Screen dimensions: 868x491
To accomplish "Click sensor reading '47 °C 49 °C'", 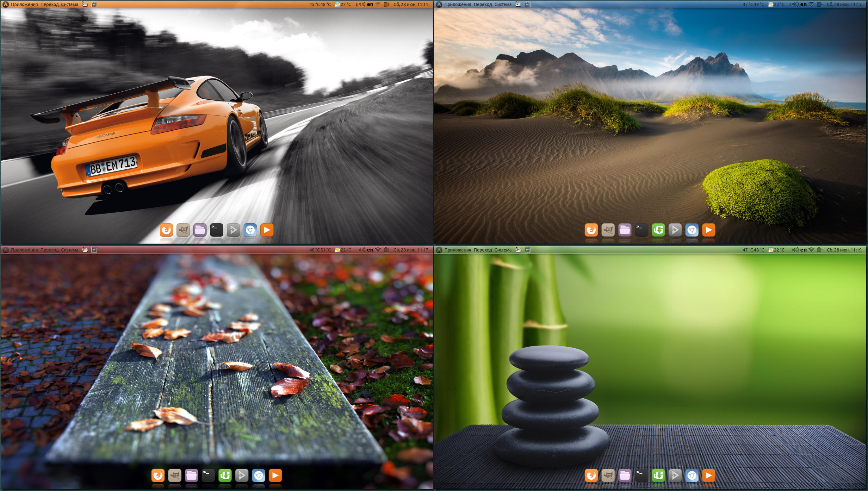I will click(x=753, y=4).
